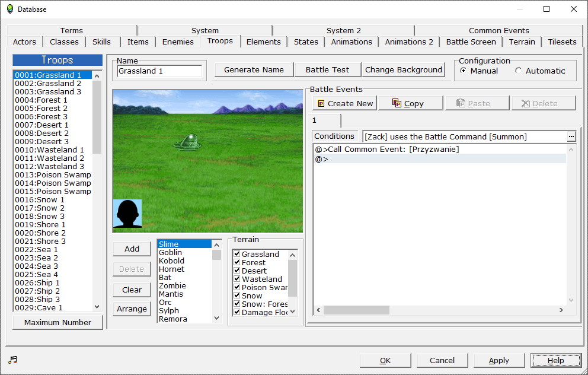Viewport: 588px width, 375px height.
Task: Go to the Elements tab
Action: pos(264,42)
